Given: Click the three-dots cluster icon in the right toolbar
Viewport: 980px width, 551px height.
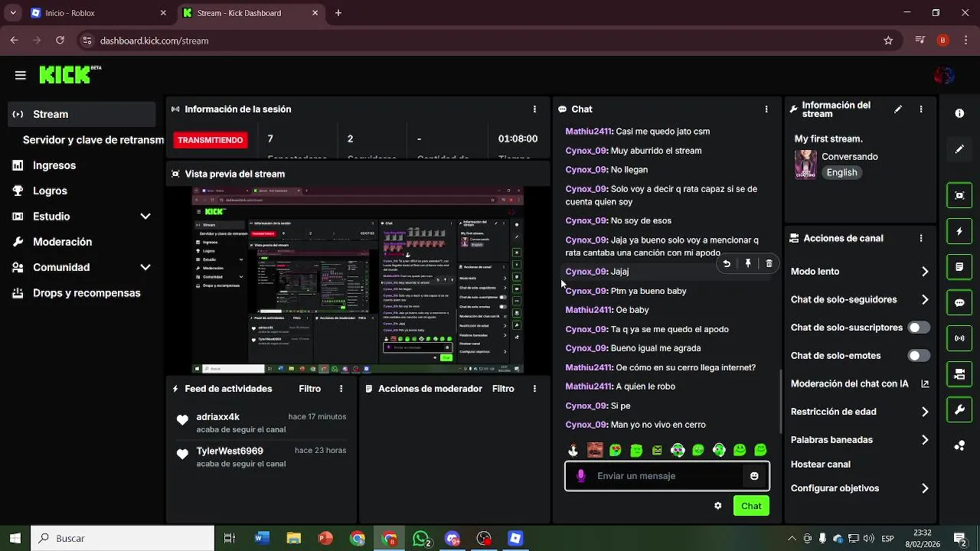Looking at the screenshot, I should [959, 445].
